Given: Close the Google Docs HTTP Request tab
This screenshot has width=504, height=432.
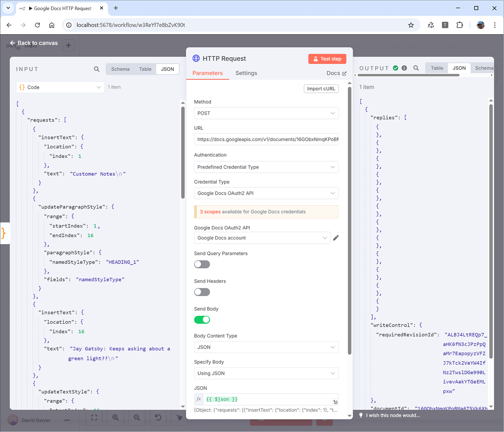Looking at the screenshot, I should (x=102, y=8).
